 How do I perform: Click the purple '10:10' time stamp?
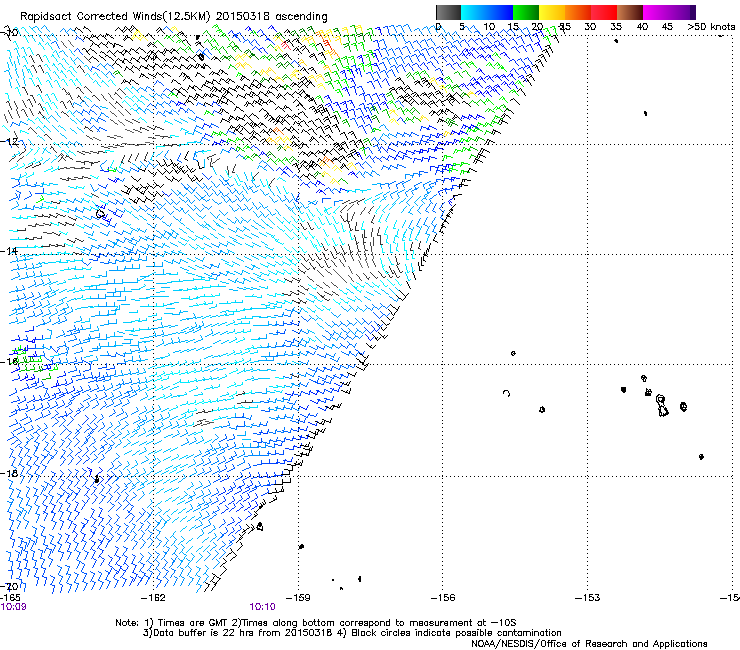pos(262,607)
